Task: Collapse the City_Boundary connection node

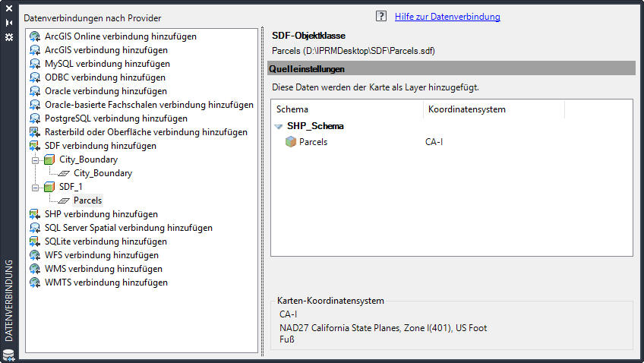Action: point(35,160)
